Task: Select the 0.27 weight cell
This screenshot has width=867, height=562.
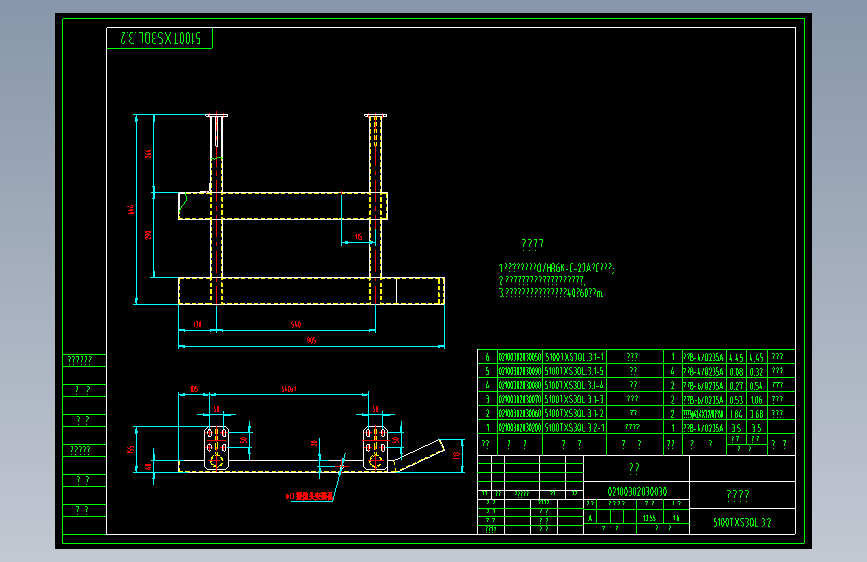Action: (736, 385)
